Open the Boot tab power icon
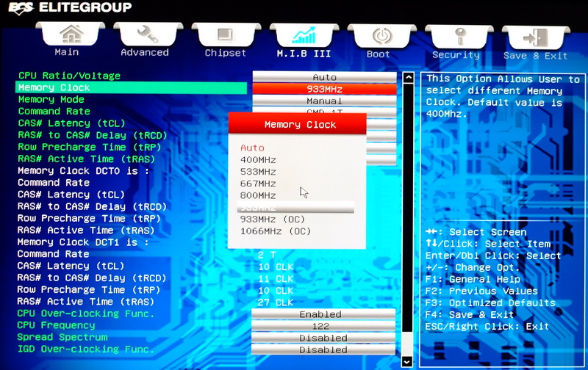 click(x=381, y=36)
